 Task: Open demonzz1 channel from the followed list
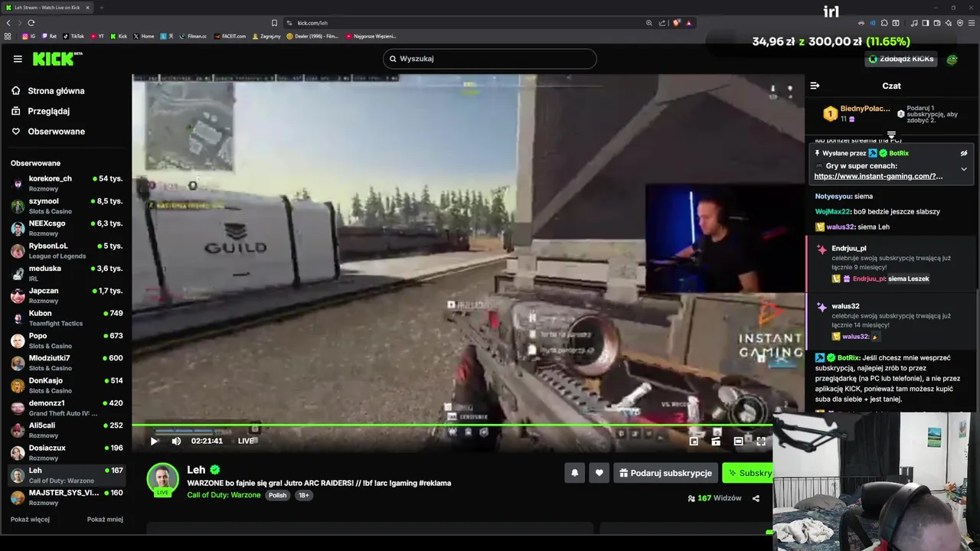(66, 407)
